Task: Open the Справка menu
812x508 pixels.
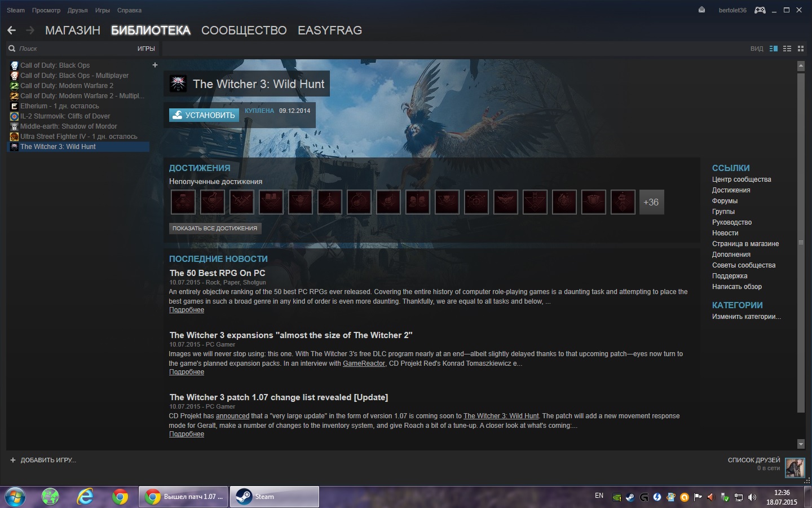Action: [x=129, y=10]
